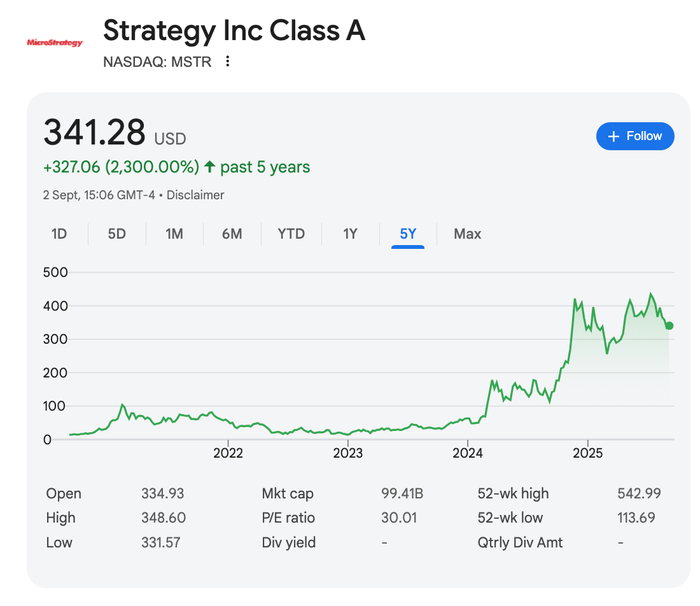Image resolution: width=700 pixels, height=606 pixels.
Task: Click the Qtrly Div Amt label
Action: [x=520, y=542]
